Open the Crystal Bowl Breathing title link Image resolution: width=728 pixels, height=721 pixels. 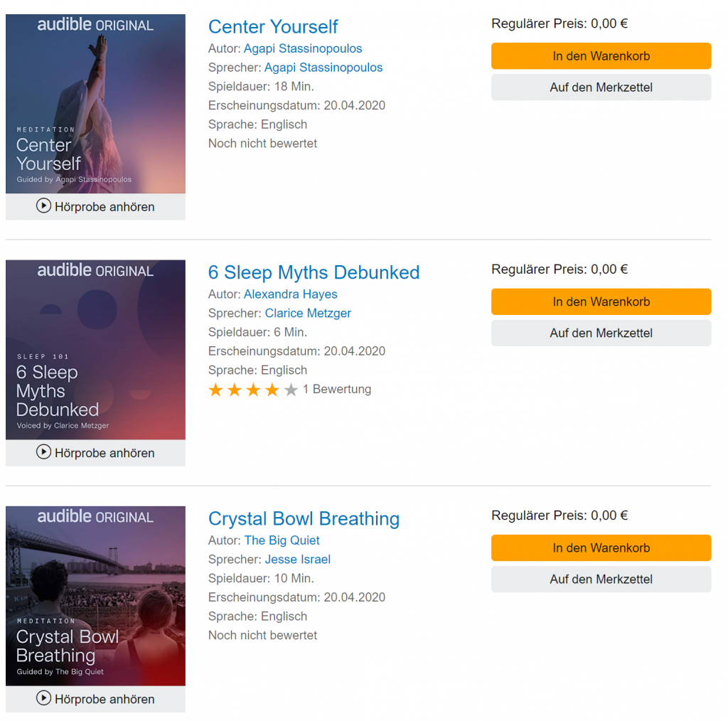point(304,519)
